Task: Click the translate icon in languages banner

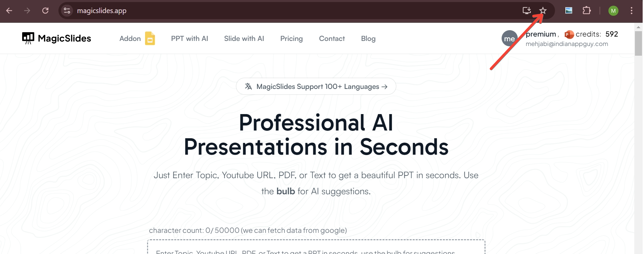Action: pyautogui.click(x=248, y=87)
